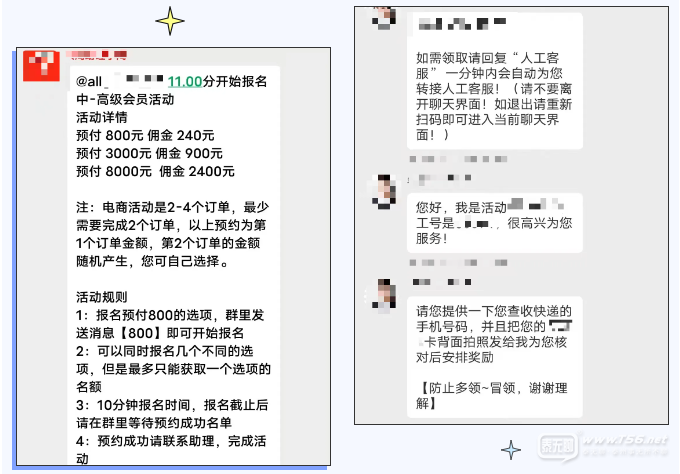Click the blue sparkle star near watermark
This screenshot has height=474, width=680.
click(x=511, y=450)
